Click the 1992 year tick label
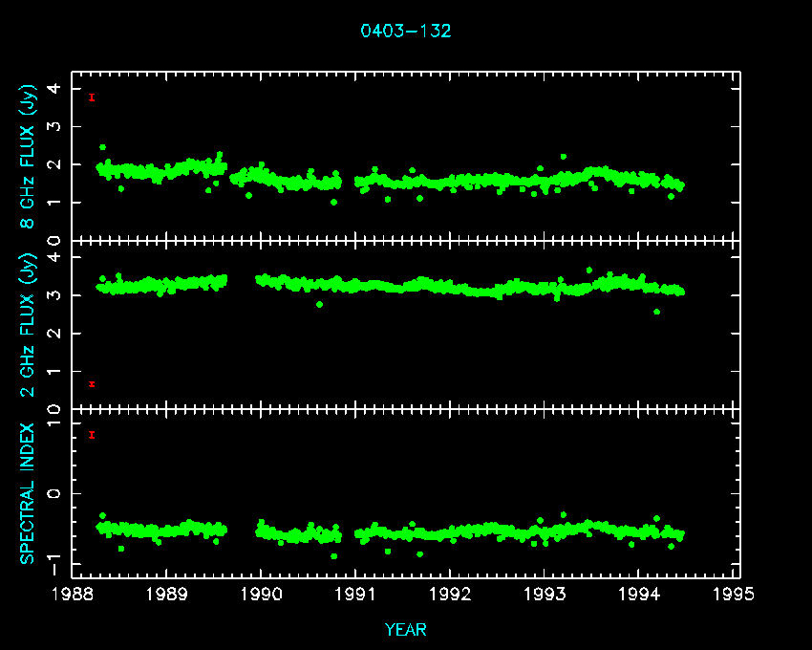The height and width of the screenshot is (650, 812). (x=450, y=594)
